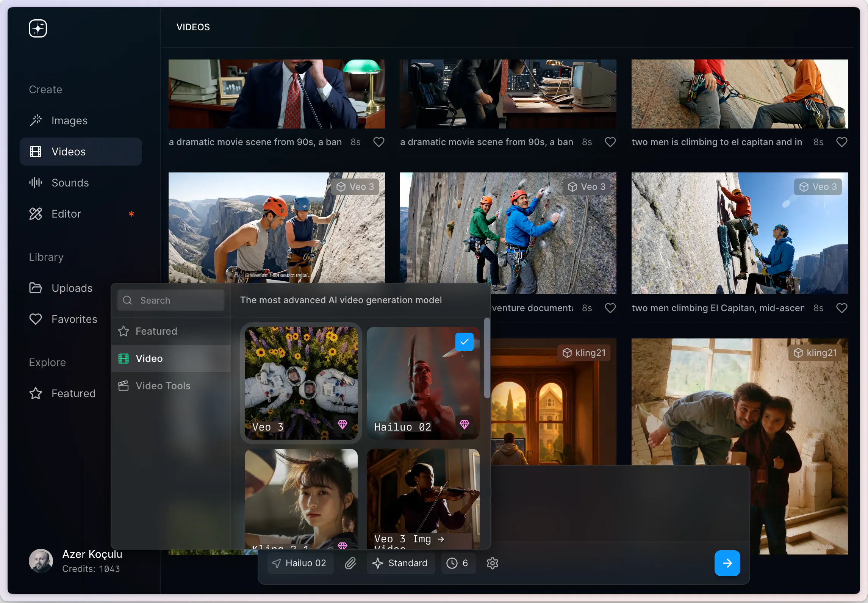Screen dimensions: 868x603
Task: Click the orange asterisk next to Editor
Action: click(131, 214)
